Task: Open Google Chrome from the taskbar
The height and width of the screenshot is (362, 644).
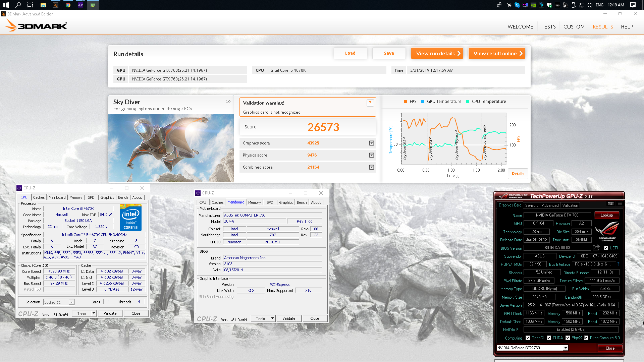Action: tap(68, 5)
